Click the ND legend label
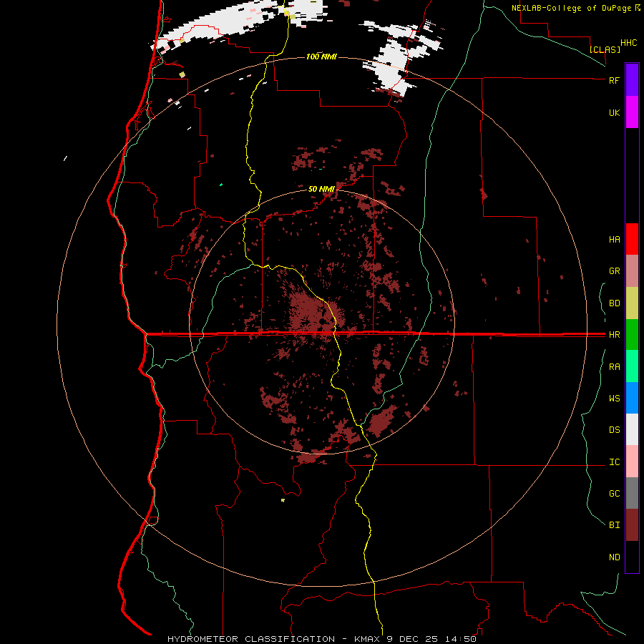644x644 pixels. pos(614,557)
